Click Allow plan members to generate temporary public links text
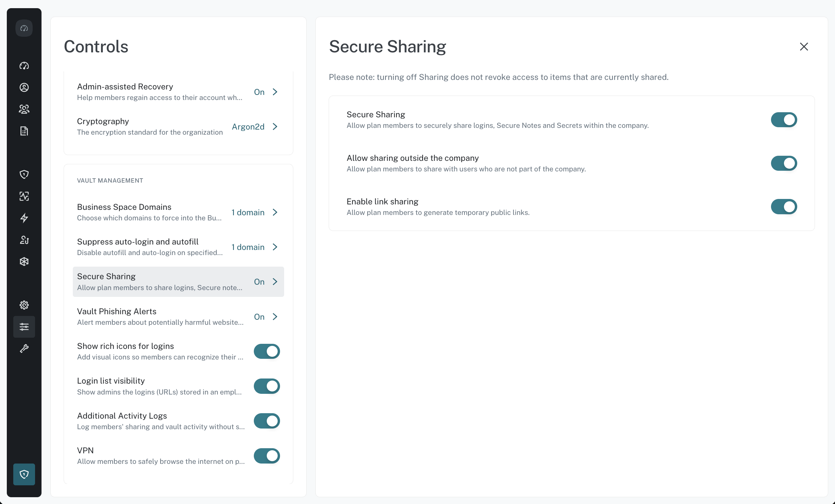 point(438,213)
